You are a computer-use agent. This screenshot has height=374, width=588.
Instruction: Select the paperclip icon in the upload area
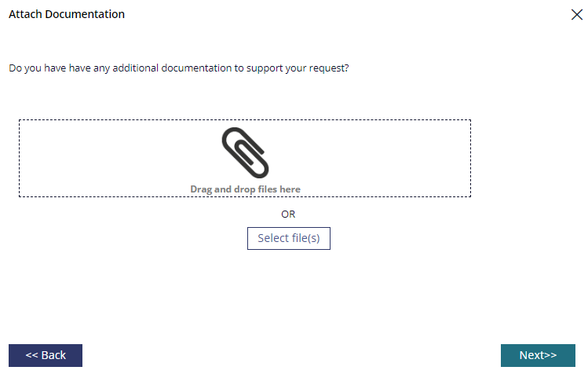(245, 153)
